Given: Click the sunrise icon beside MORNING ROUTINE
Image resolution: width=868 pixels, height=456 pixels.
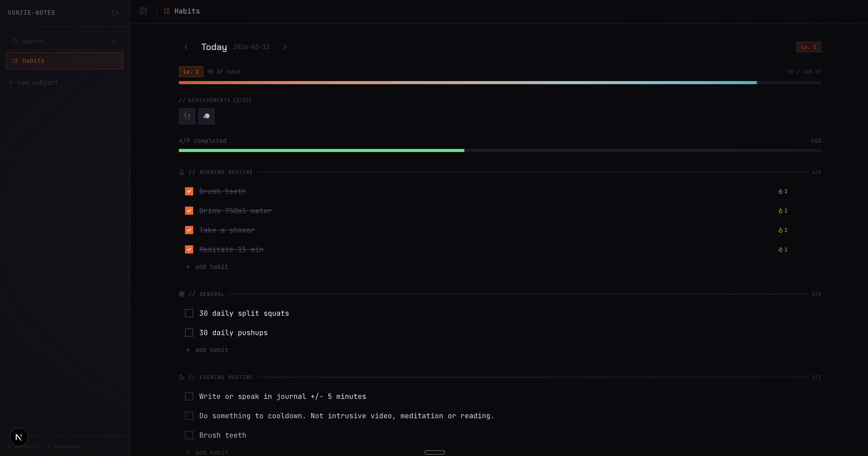Looking at the screenshot, I should tap(182, 172).
